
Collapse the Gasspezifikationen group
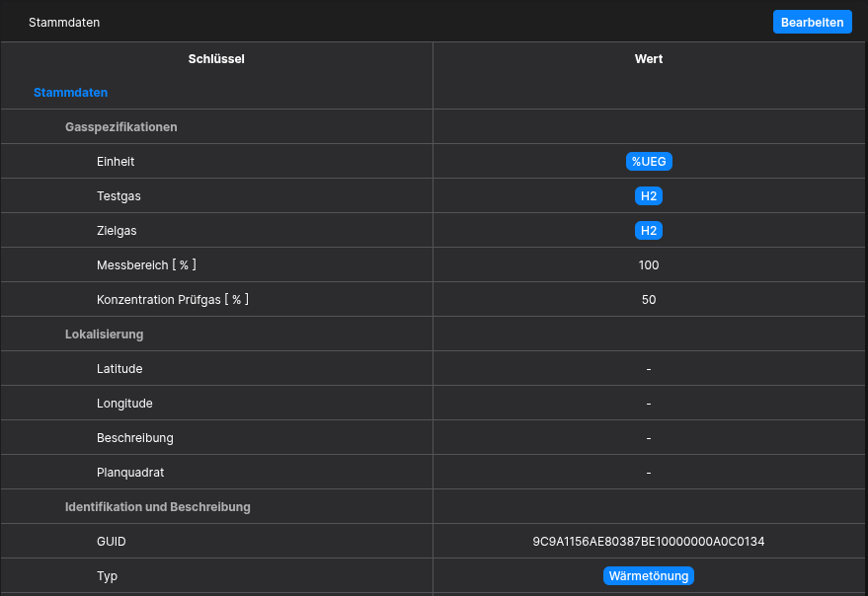(x=120, y=127)
